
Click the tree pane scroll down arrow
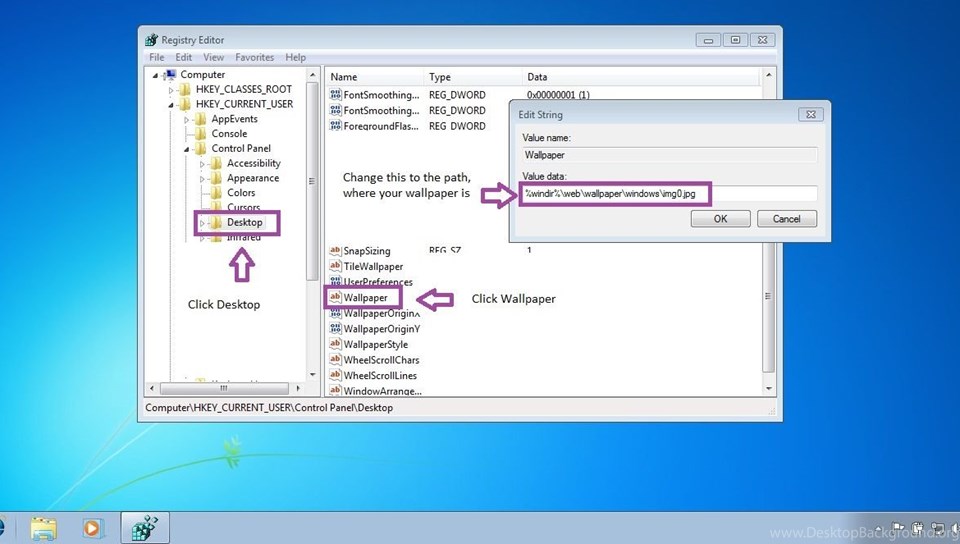pyautogui.click(x=313, y=374)
